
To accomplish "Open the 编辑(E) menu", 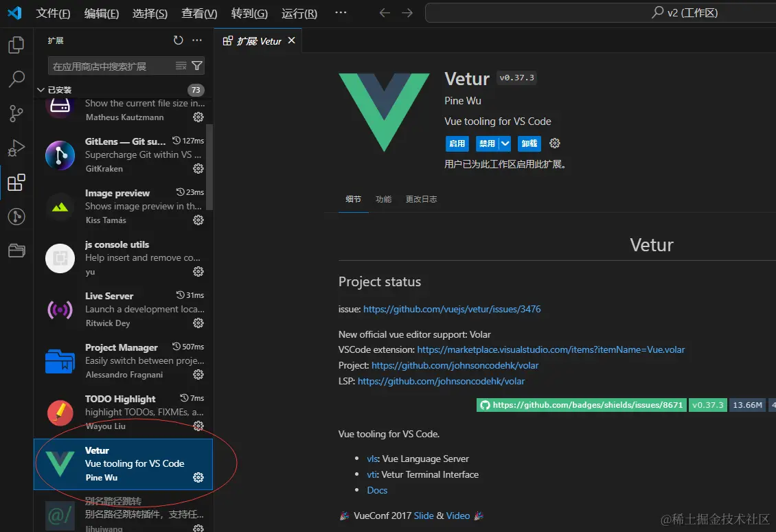I will (x=102, y=13).
